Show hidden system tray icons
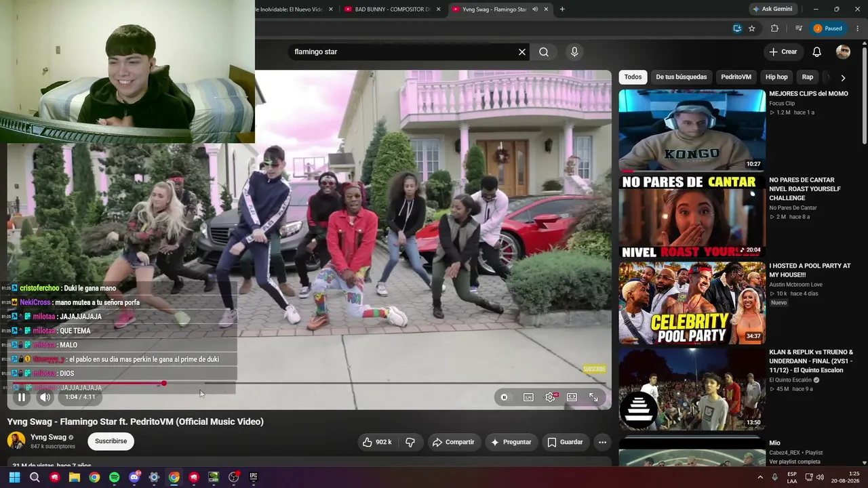Viewport: 868px width, 488px height. click(759, 477)
